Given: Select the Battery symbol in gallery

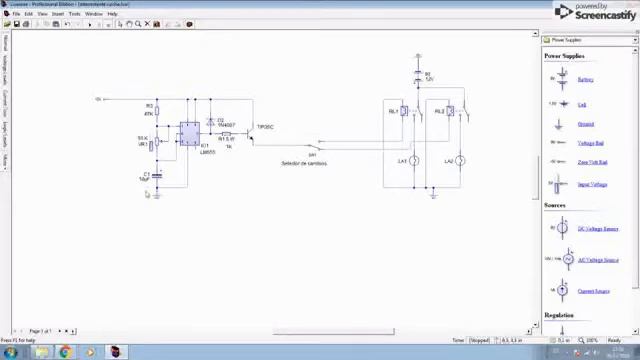Looking at the screenshot, I should 562,79.
